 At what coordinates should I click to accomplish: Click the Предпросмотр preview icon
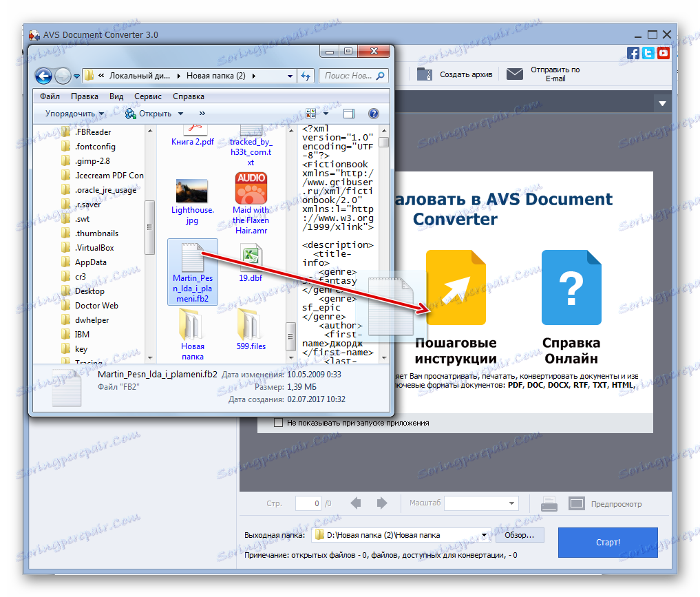click(576, 503)
